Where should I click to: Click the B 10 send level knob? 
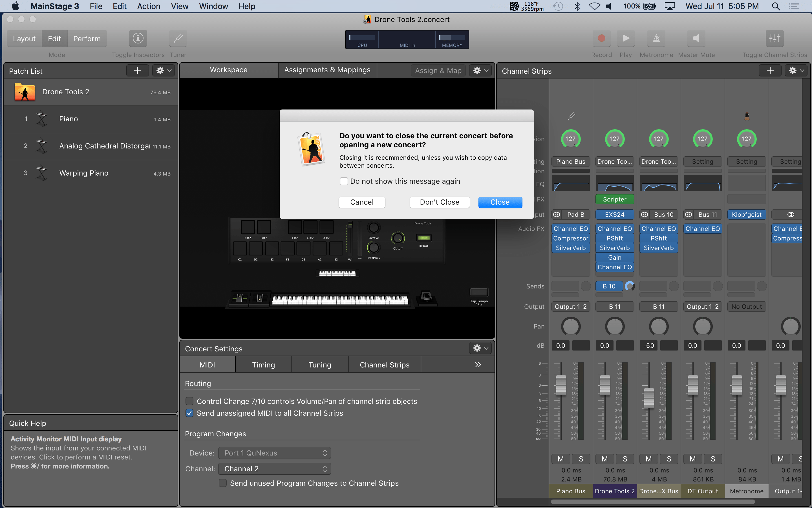pos(630,286)
